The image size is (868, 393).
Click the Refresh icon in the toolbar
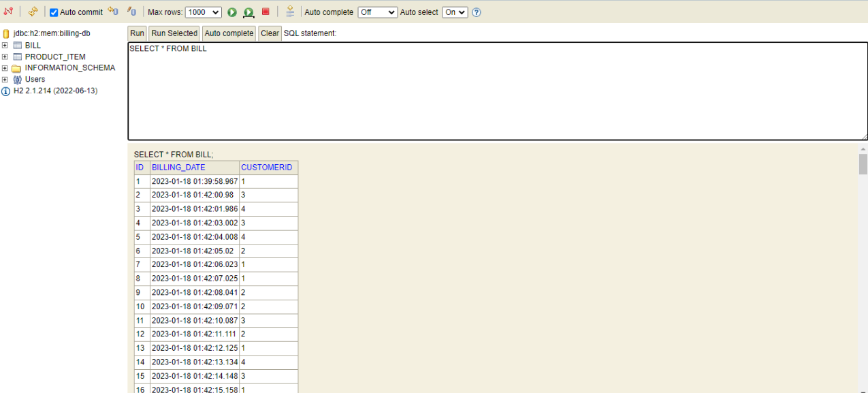pyautogui.click(x=33, y=12)
